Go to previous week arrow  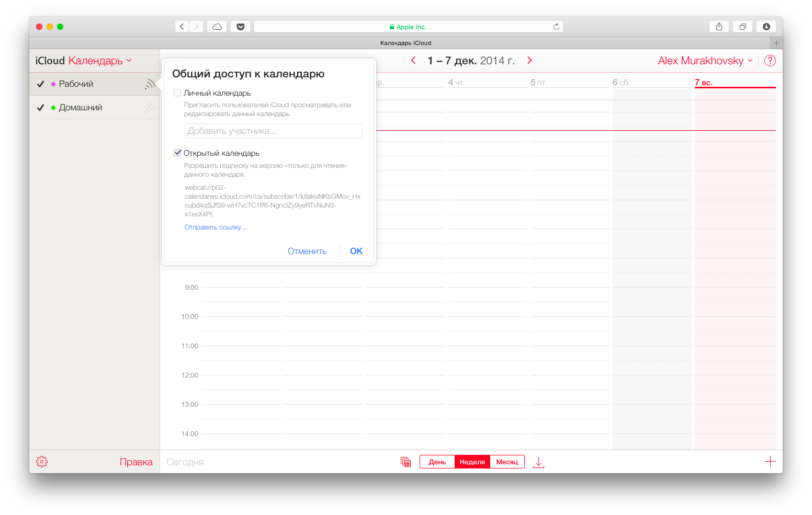(413, 61)
